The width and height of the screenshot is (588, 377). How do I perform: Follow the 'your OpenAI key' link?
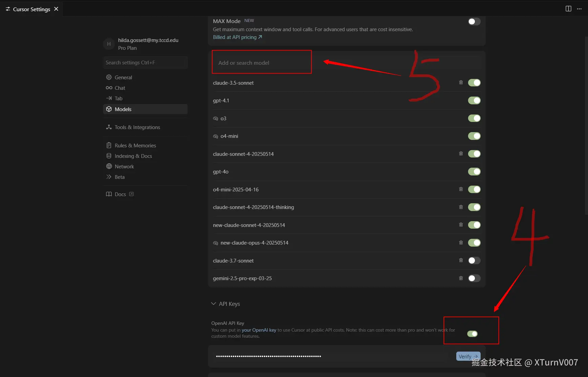[259, 330]
